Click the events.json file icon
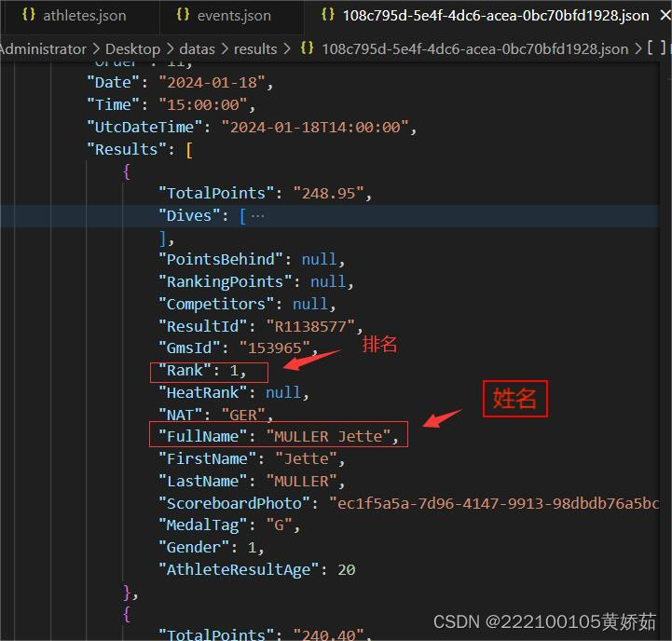The height and width of the screenshot is (641, 672). 183,15
